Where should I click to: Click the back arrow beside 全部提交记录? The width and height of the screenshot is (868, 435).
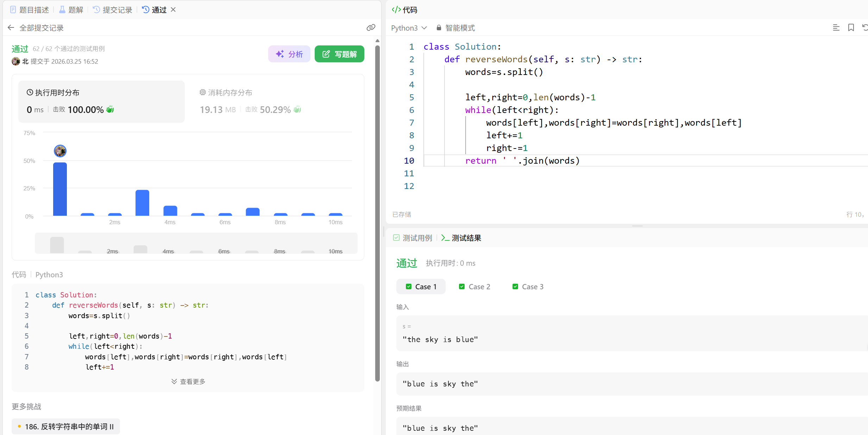(11, 28)
